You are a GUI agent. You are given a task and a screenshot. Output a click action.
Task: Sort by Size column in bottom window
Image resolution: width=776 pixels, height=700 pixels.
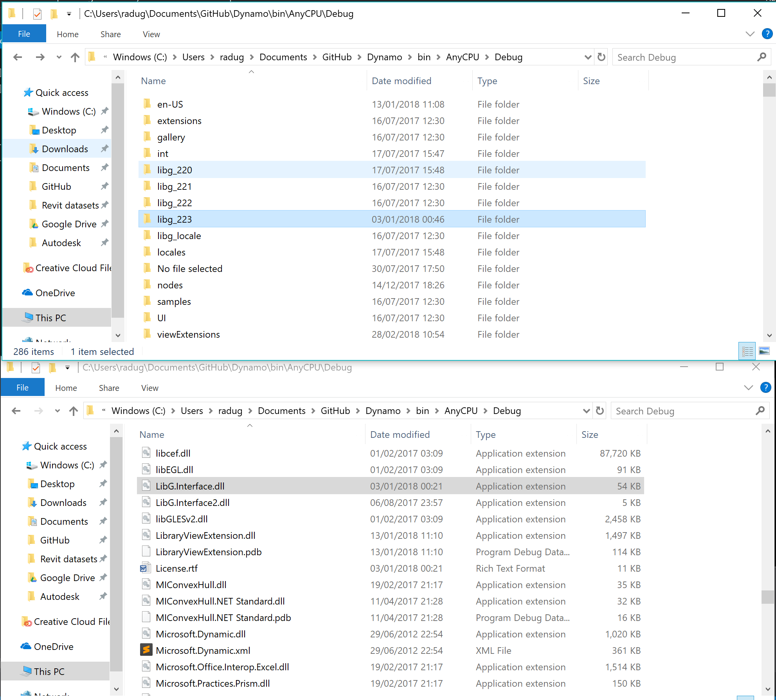pos(590,435)
